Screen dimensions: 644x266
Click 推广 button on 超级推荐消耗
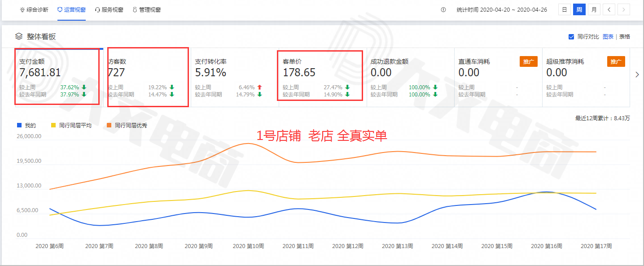click(x=616, y=61)
